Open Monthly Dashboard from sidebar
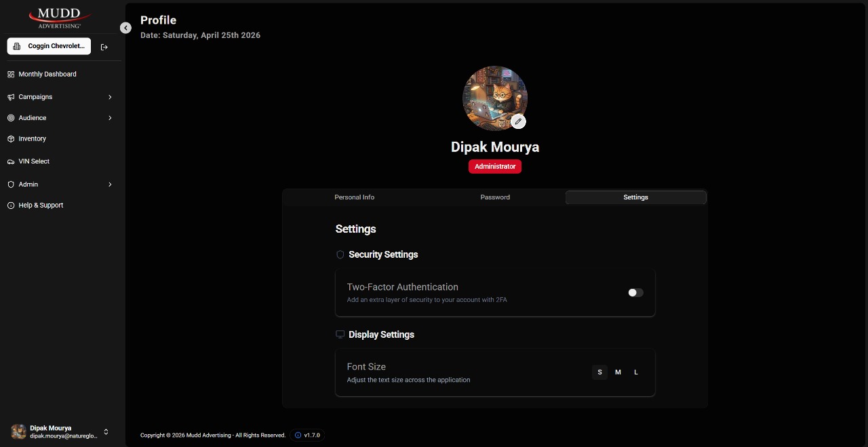Viewport: 868px width, 447px height. (x=47, y=74)
